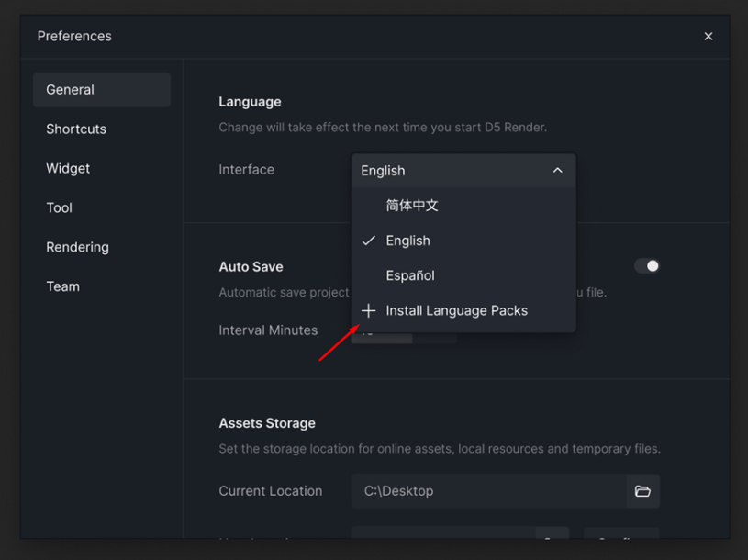Click the plus icon beside Install Language Packs
Image resolution: width=748 pixels, height=560 pixels.
(368, 310)
